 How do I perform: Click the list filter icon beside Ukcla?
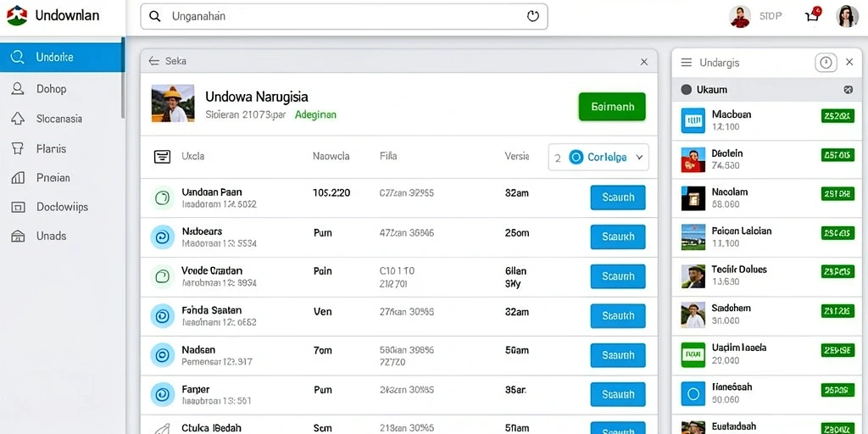162,157
